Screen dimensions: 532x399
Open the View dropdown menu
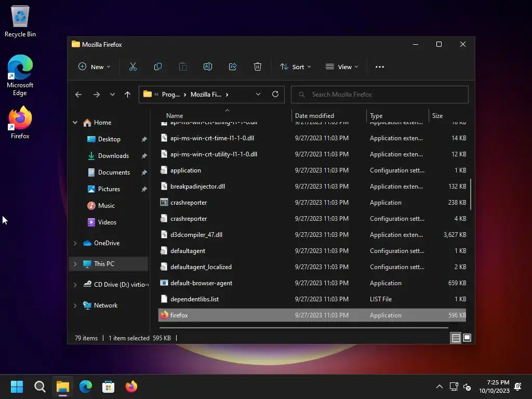342,67
